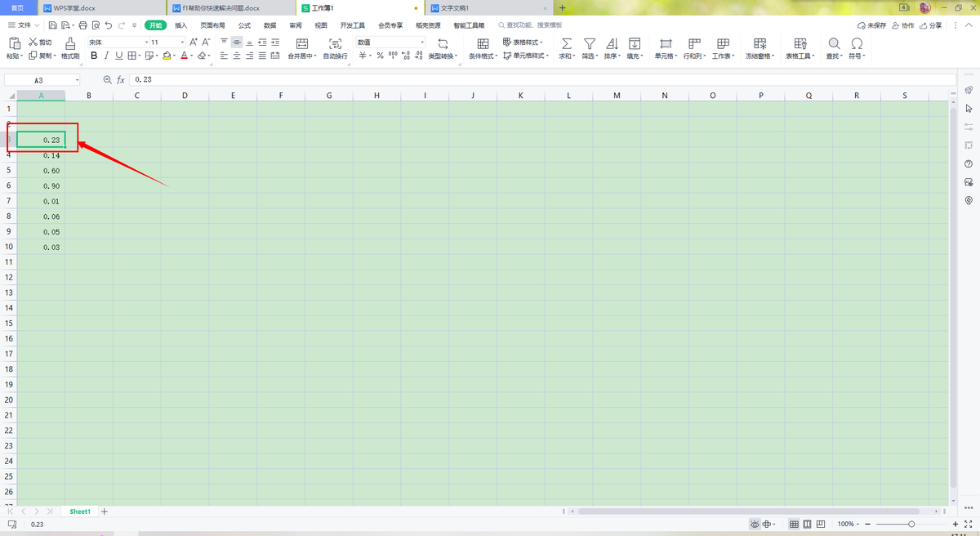The height and width of the screenshot is (536, 980).
Task: Click the Symbol (符号) omega icon
Action: (857, 43)
